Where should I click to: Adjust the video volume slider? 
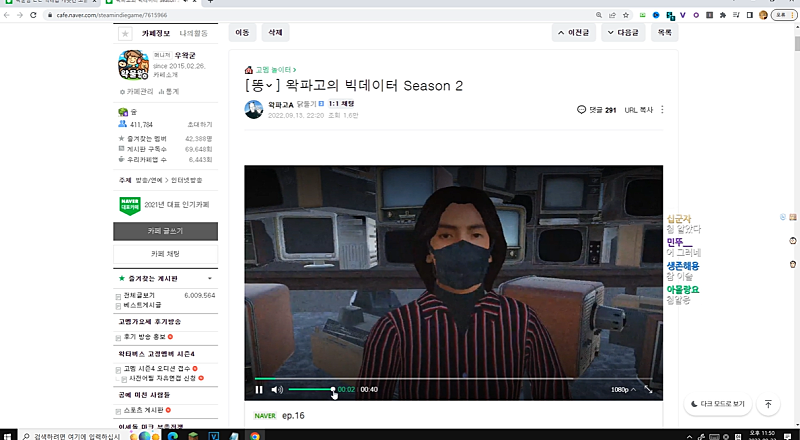(311, 389)
